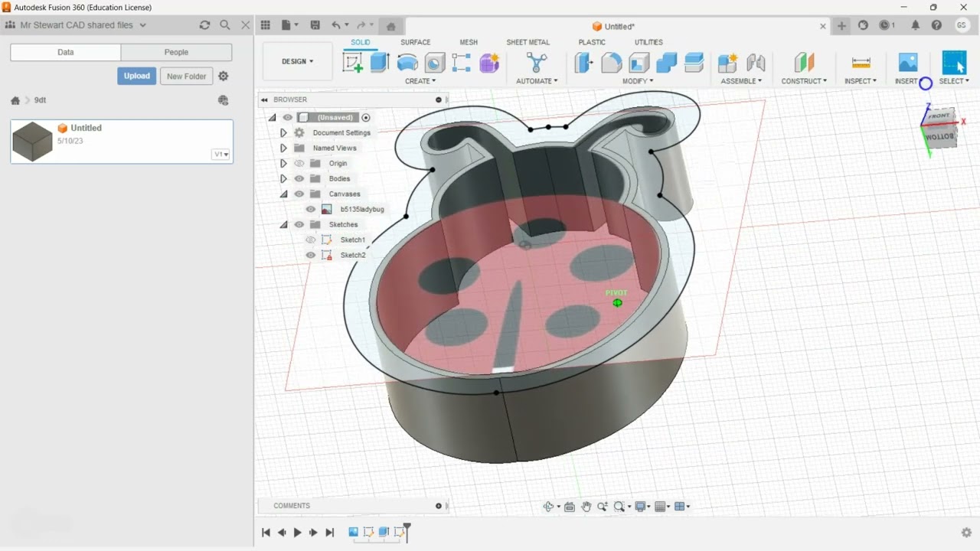The height and width of the screenshot is (551, 980).
Task: Expand Document Settings in browser
Action: click(x=283, y=132)
